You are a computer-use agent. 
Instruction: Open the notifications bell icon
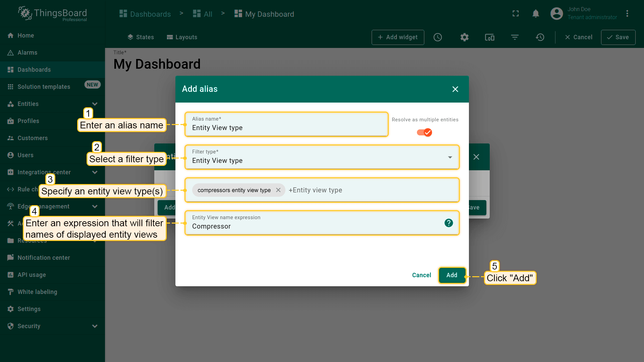tap(536, 14)
